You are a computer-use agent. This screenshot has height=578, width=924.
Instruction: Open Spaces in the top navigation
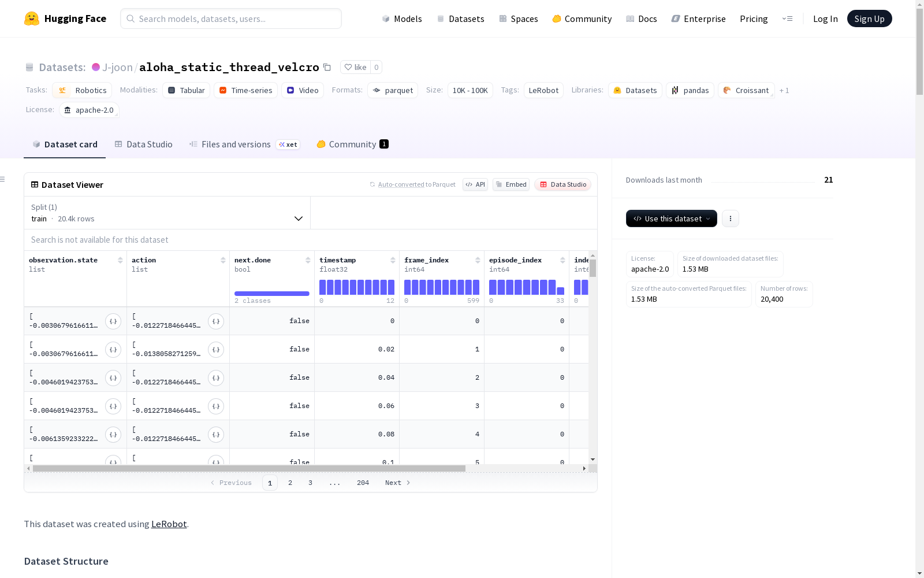point(519,18)
